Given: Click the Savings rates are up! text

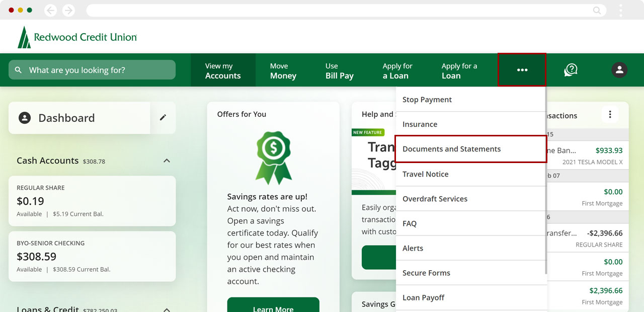Looking at the screenshot, I should tap(267, 197).
